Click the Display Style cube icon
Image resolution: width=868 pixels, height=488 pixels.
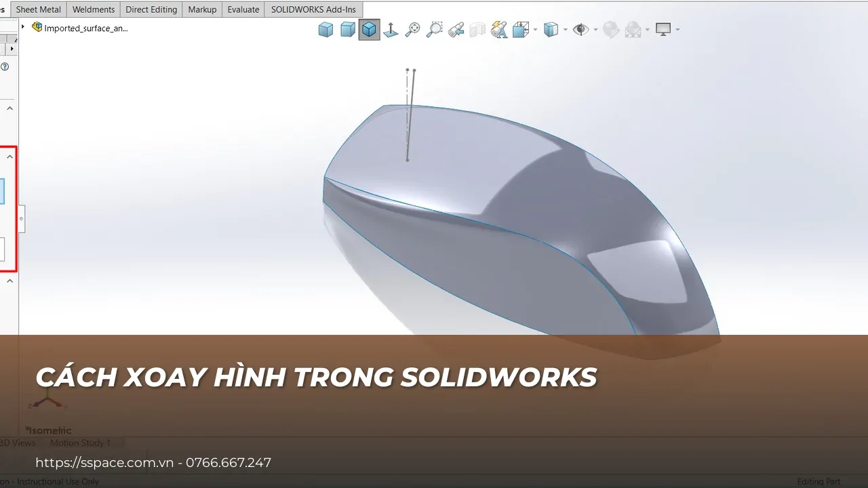(551, 29)
